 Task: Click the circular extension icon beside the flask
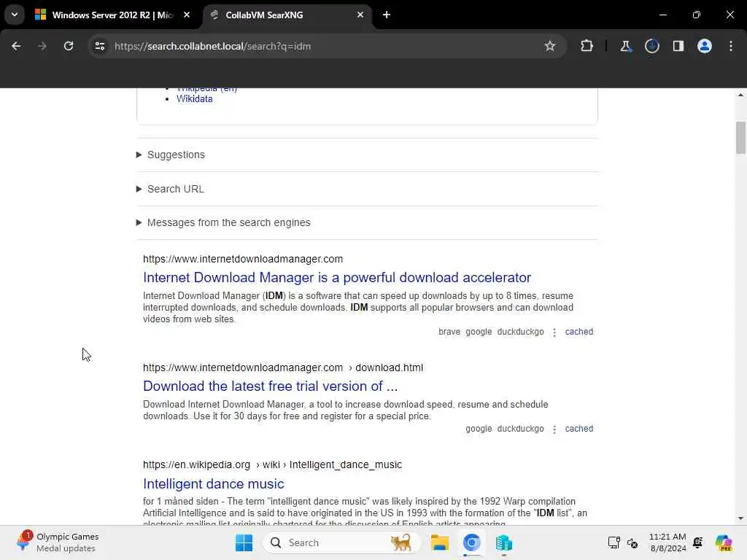(x=651, y=46)
